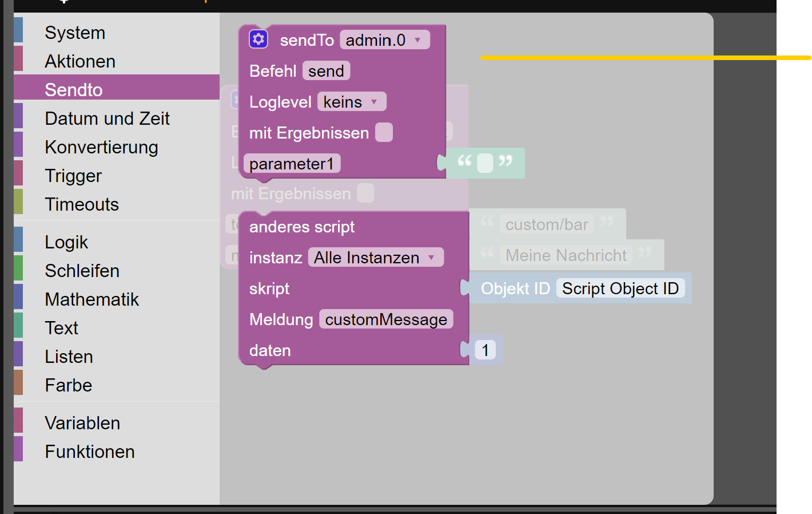Click the Script Object ID field

620,288
